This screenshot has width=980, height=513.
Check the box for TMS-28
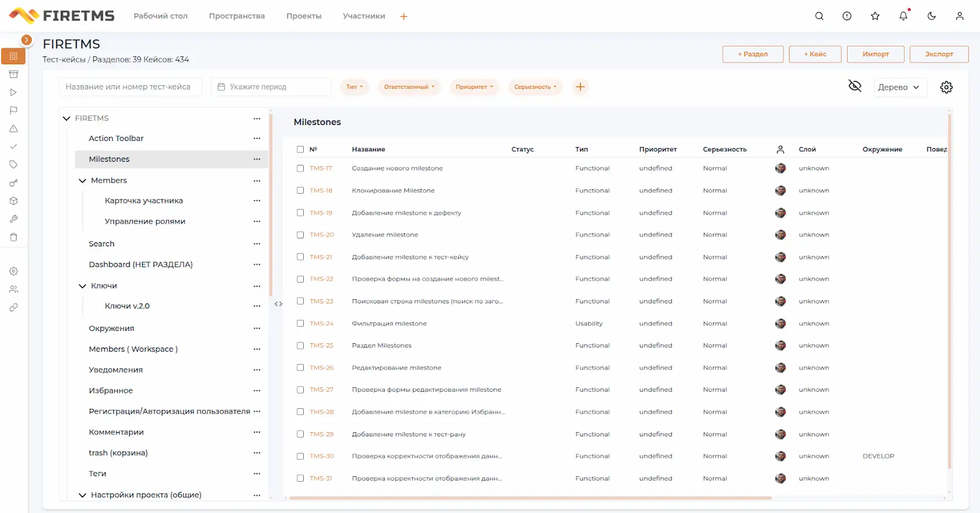[300, 412]
